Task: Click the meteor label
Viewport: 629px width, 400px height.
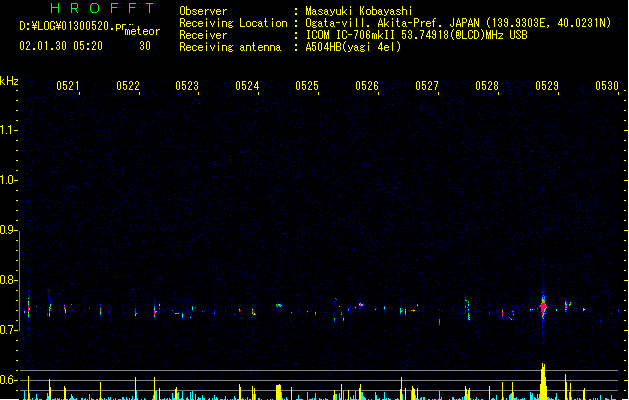Action: [x=142, y=31]
